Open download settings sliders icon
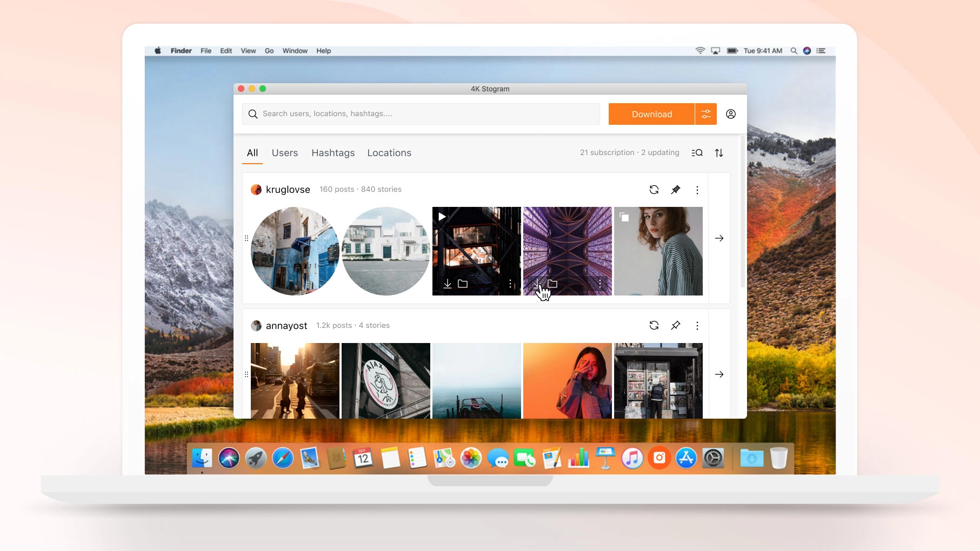The width and height of the screenshot is (980, 551). (x=706, y=114)
